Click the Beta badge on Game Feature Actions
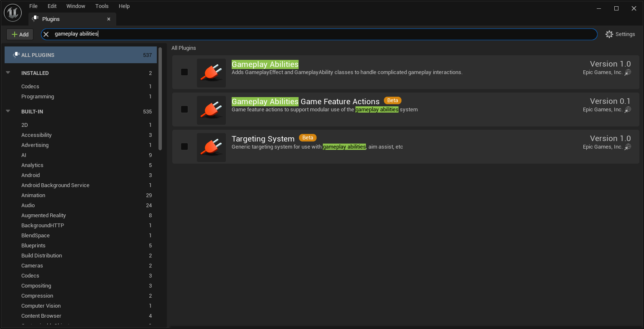The image size is (644, 329). pyautogui.click(x=393, y=100)
